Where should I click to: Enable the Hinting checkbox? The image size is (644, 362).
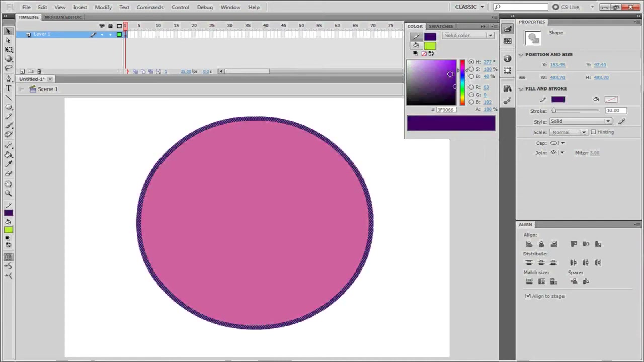click(x=593, y=132)
